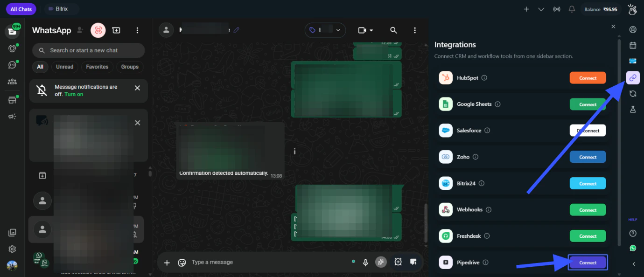Filter chats by Unread
Screen dimensions: 644x277
65,67
